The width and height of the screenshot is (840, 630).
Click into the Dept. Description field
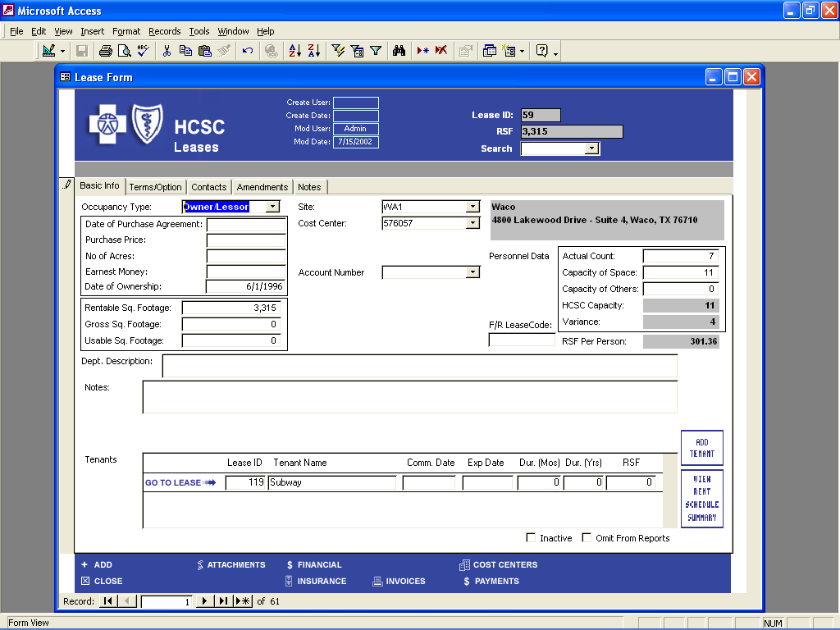(x=419, y=367)
